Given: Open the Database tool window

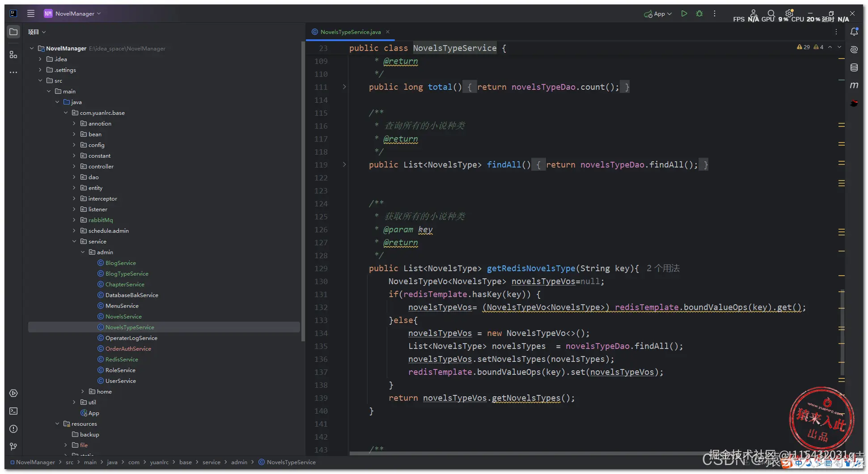Looking at the screenshot, I should [854, 67].
